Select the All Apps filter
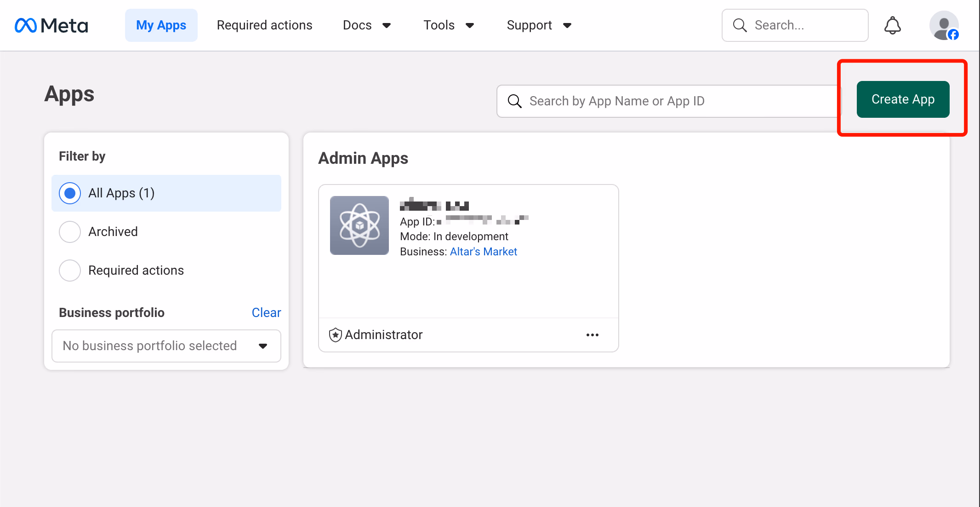The height and width of the screenshot is (507, 980). click(70, 193)
